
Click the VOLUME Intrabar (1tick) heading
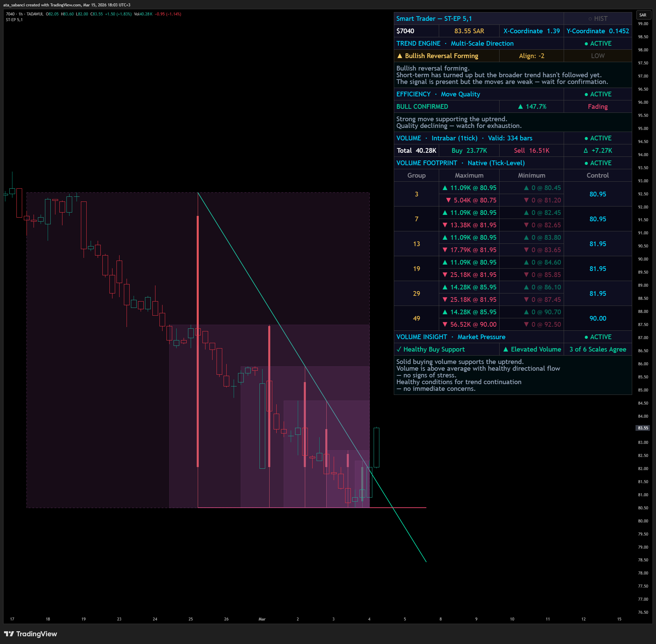[x=464, y=138]
